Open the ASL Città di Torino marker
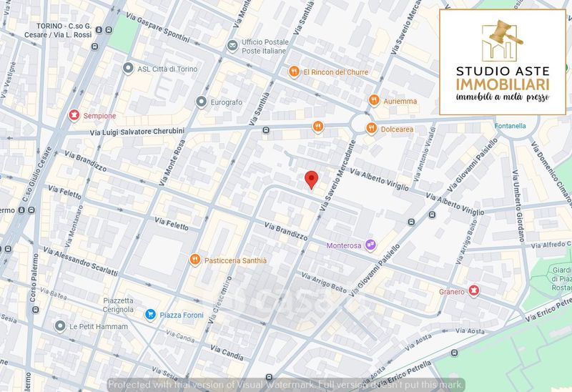572x392 pixels. click(128, 69)
